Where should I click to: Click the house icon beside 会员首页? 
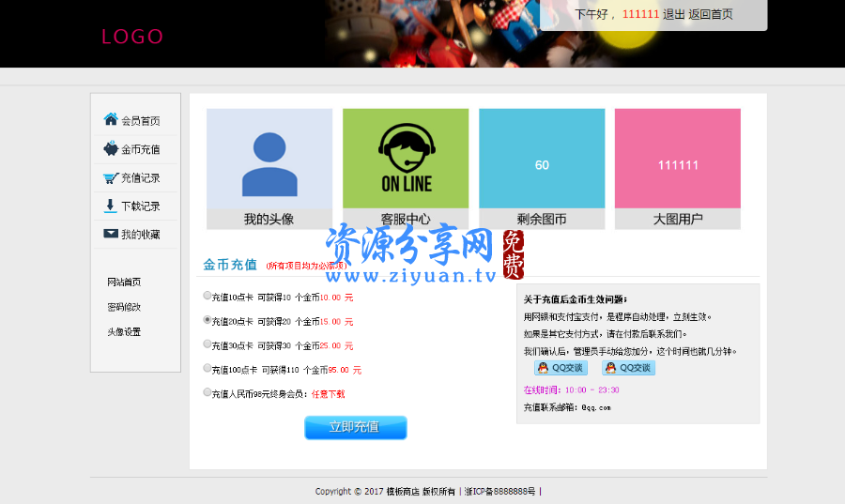point(111,119)
